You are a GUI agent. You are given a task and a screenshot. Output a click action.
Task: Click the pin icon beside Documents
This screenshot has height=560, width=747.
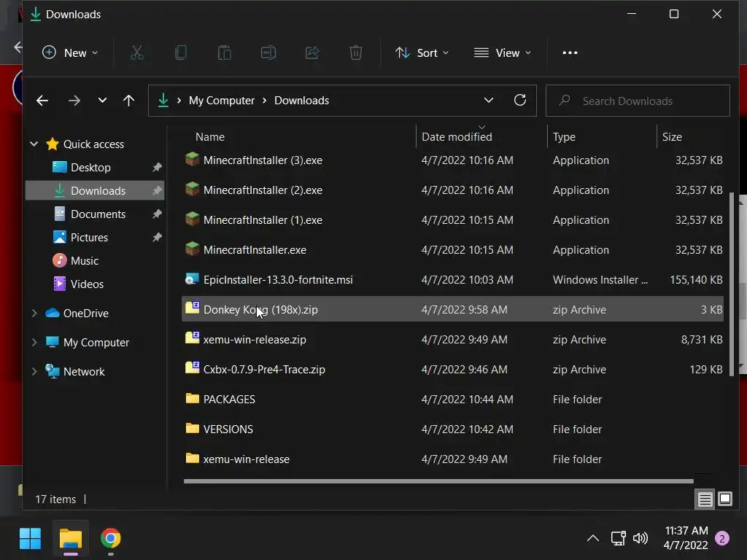click(x=157, y=214)
